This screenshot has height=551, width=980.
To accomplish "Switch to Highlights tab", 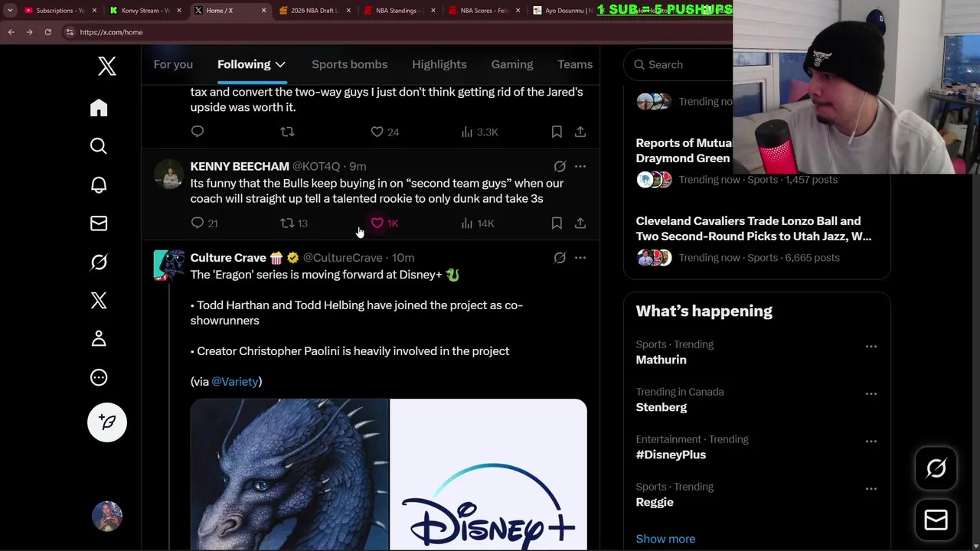I will (x=439, y=64).
